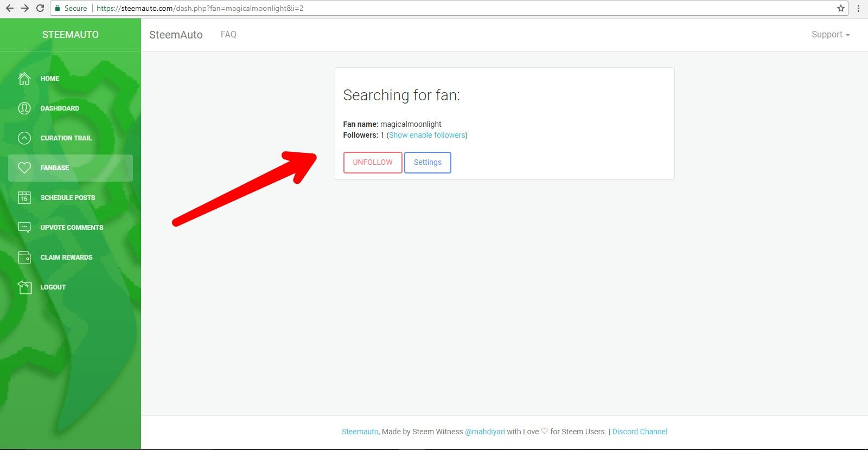Click the Searching for fan heading

401,95
